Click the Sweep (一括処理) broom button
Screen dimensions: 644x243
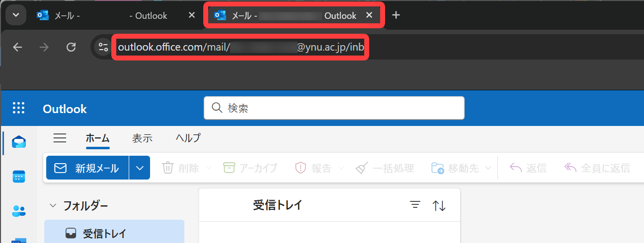pos(385,168)
